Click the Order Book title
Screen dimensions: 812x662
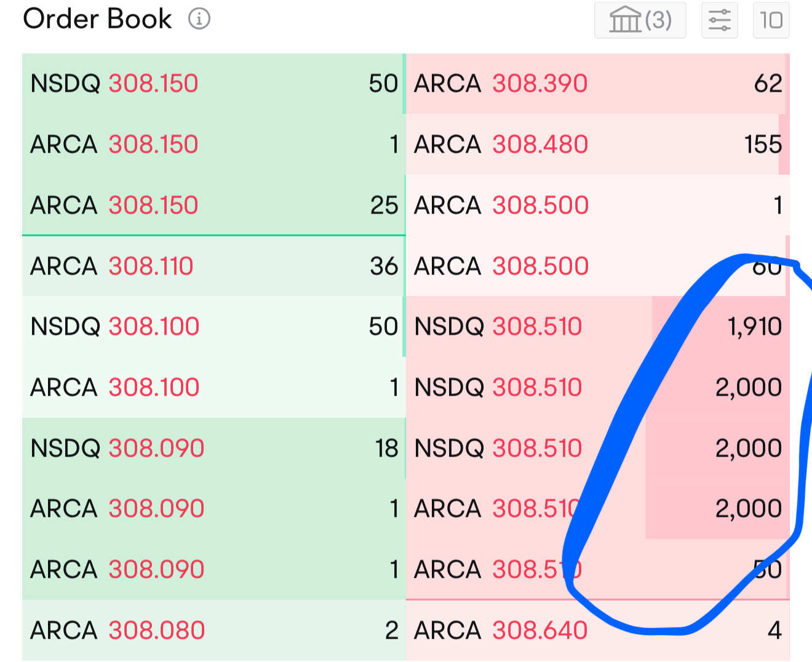[x=97, y=19]
